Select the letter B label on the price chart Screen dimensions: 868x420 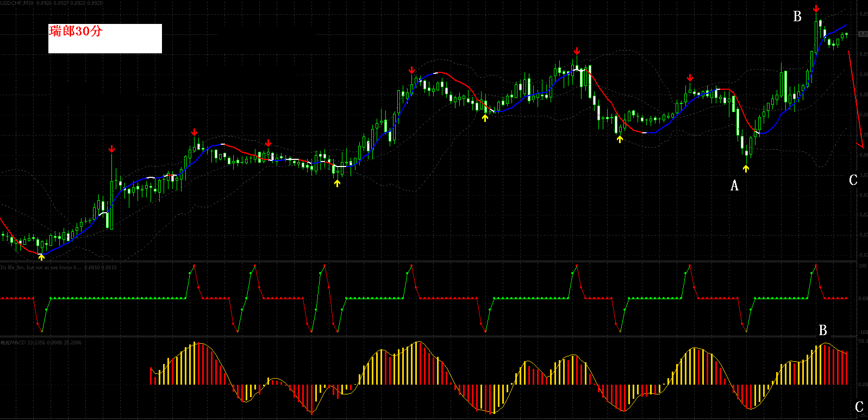pyautogui.click(x=797, y=17)
